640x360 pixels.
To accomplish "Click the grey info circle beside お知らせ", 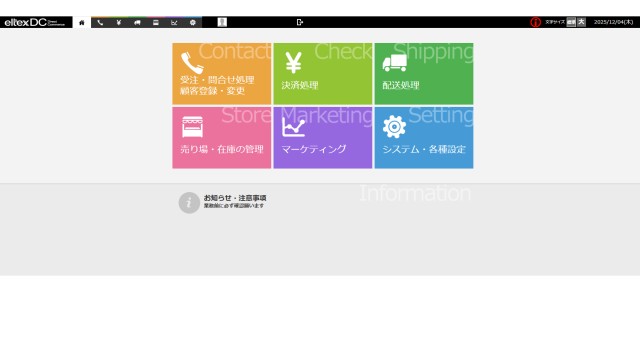I will (x=189, y=202).
